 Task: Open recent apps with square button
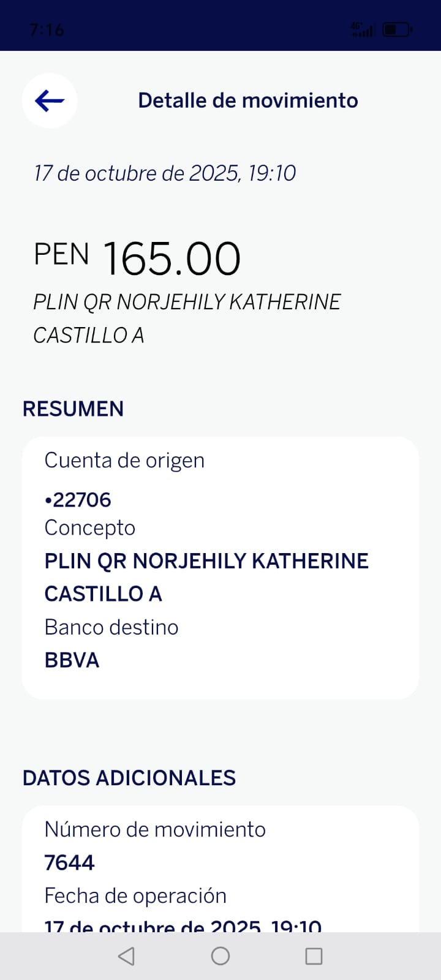pos(314,956)
